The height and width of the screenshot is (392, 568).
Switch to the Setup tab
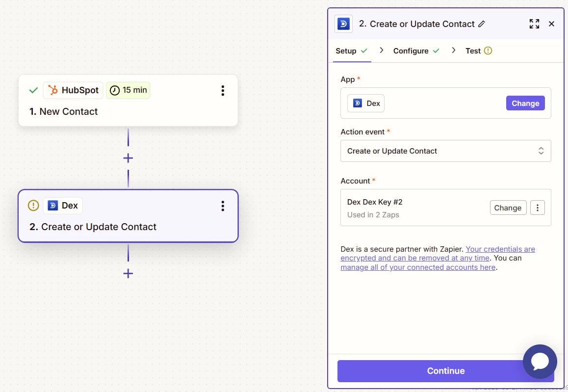pos(351,51)
